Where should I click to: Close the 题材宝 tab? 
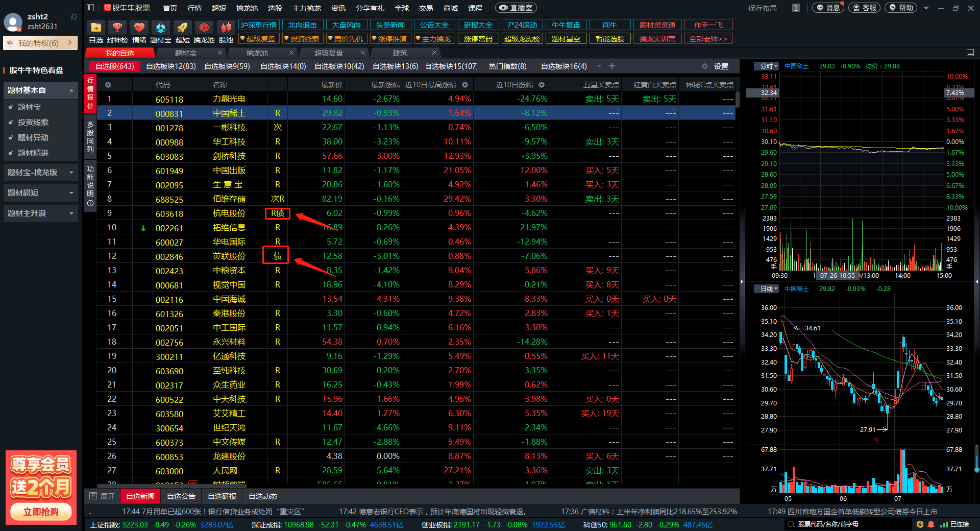(x=220, y=53)
